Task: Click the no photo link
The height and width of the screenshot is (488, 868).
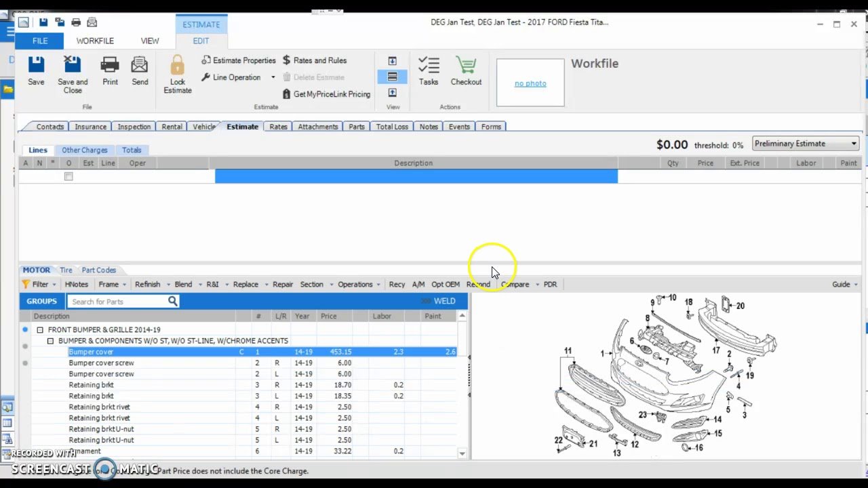Action: [530, 83]
